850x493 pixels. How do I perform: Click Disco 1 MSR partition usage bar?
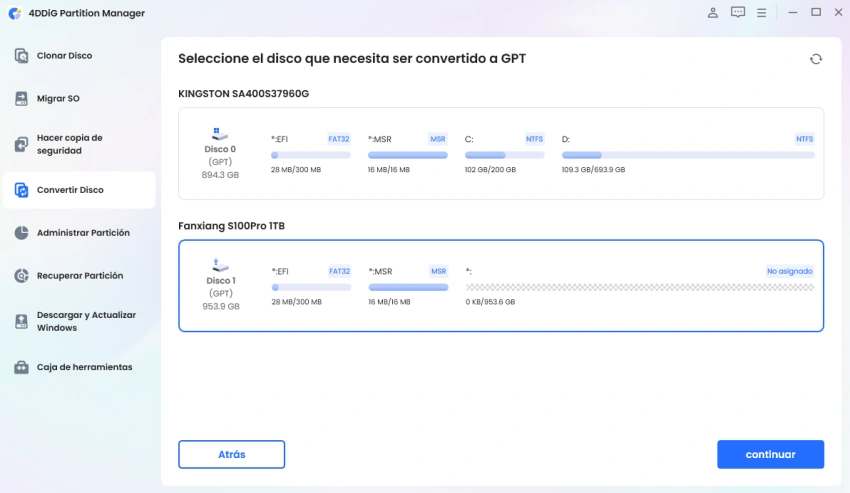point(408,287)
